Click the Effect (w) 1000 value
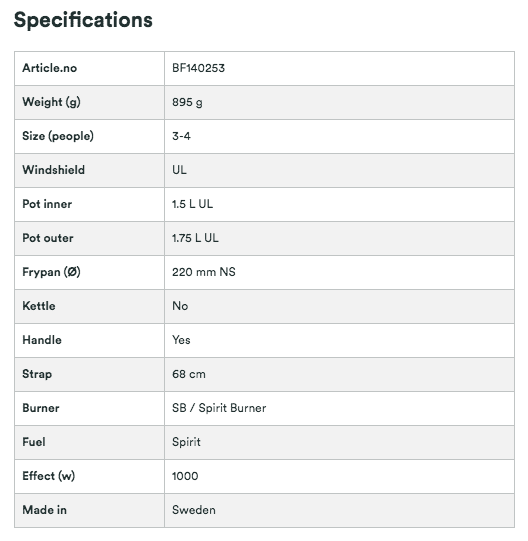 (x=185, y=476)
